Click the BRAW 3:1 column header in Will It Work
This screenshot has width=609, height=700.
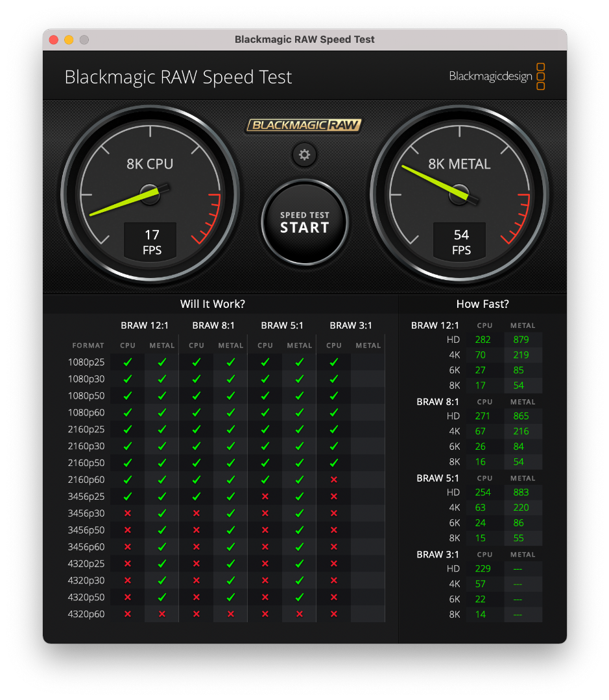click(351, 325)
